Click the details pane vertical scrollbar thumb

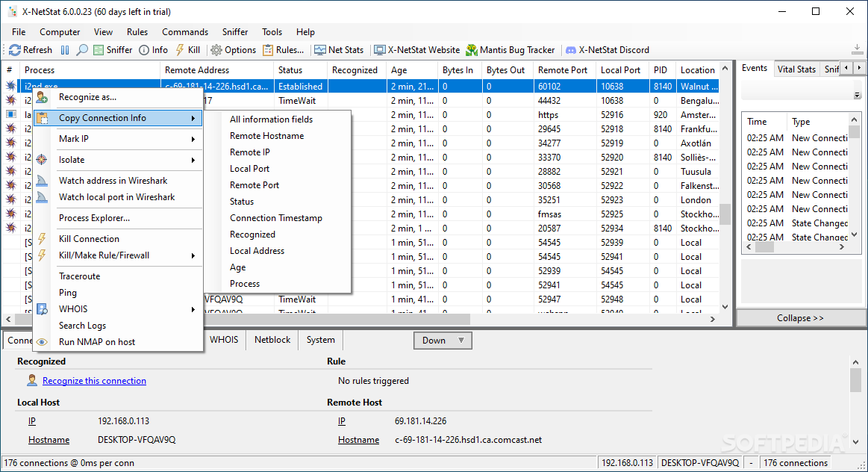(x=856, y=380)
